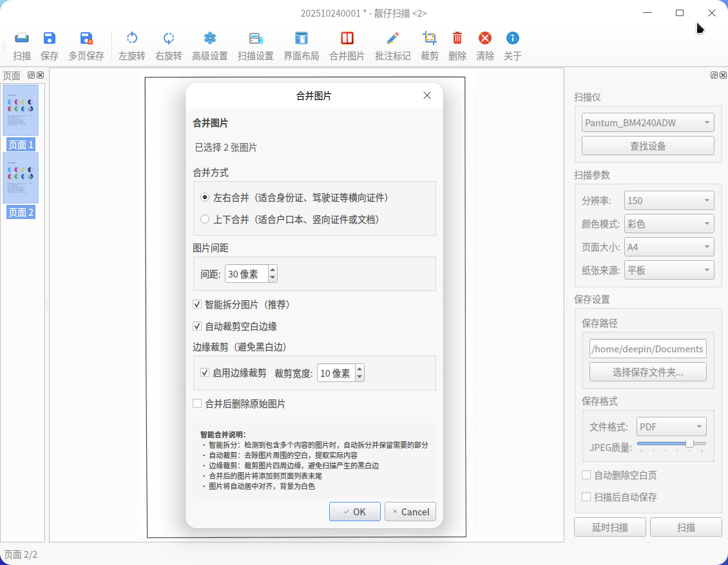Rotate page right with 右旋转
The width and height of the screenshot is (728, 565).
tap(169, 46)
